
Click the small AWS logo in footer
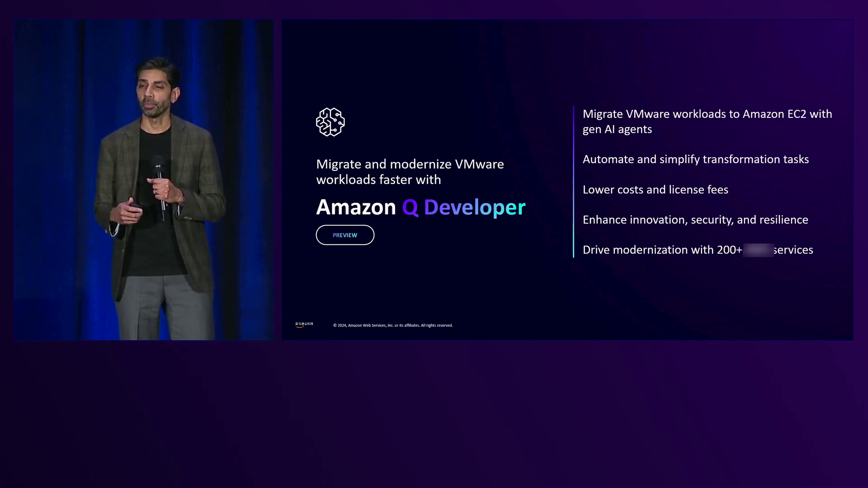click(x=304, y=324)
